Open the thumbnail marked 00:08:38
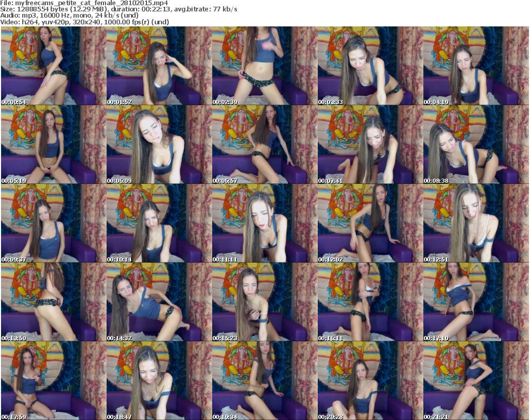 point(476,144)
